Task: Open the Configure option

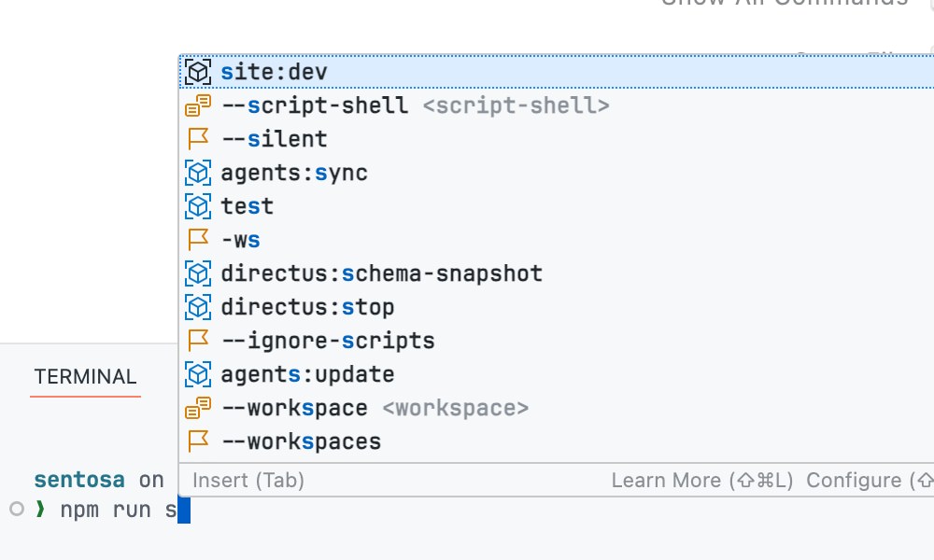Action: pyautogui.click(x=869, y=480)
